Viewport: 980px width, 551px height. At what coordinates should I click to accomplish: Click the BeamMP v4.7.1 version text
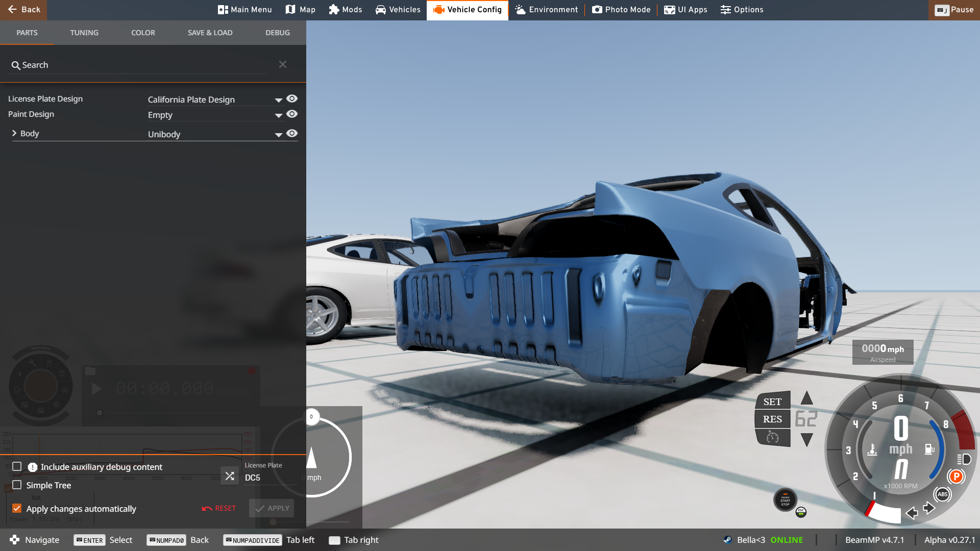[874, 540]
